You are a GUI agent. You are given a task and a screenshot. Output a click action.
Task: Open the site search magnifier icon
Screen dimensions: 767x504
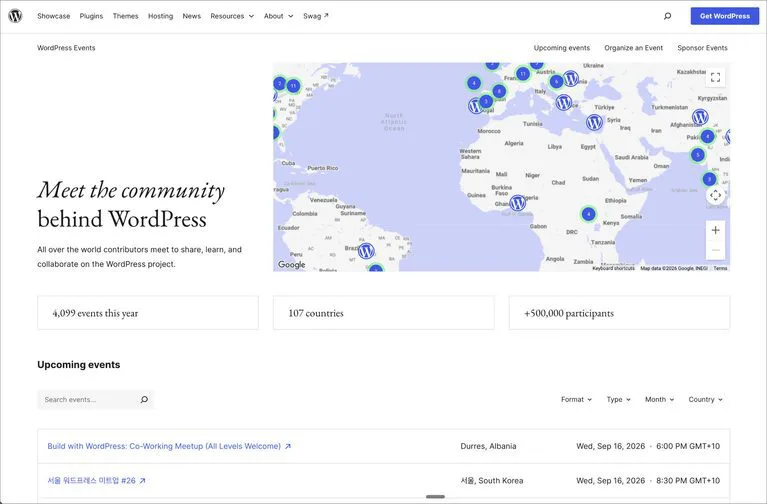[667, 16]
